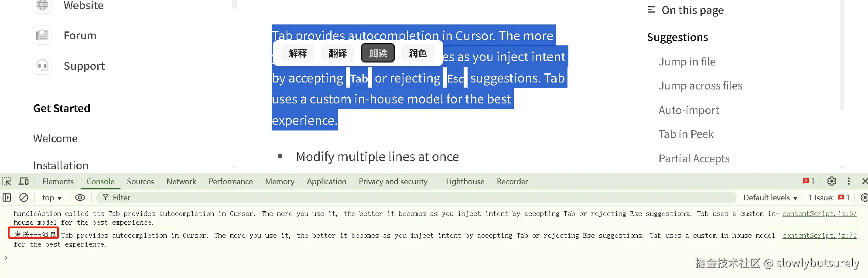Expand the Default levels dropdown
Viewport: 868px width, 278px height.
770,198
